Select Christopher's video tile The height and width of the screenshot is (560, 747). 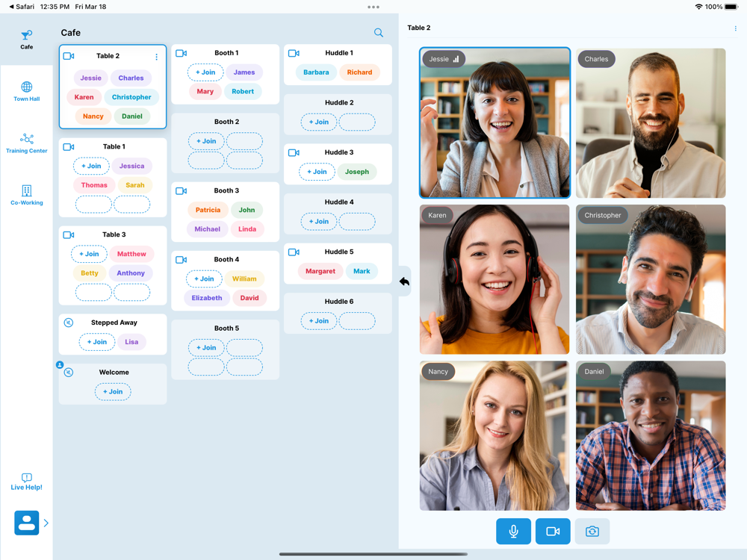651,279
